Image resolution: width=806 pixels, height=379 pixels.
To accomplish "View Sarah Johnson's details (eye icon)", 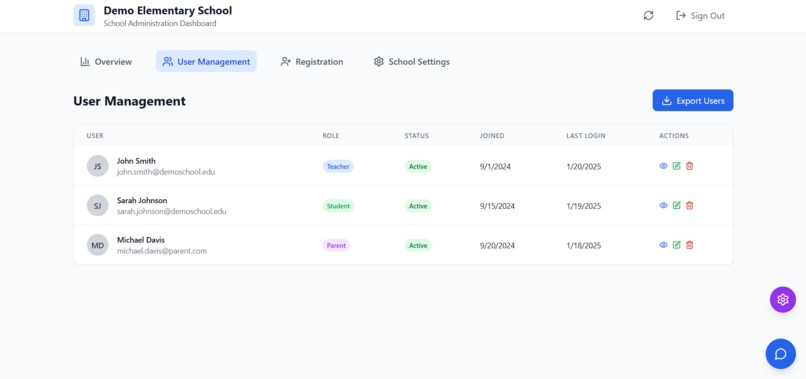I will [x=664, y=206].
